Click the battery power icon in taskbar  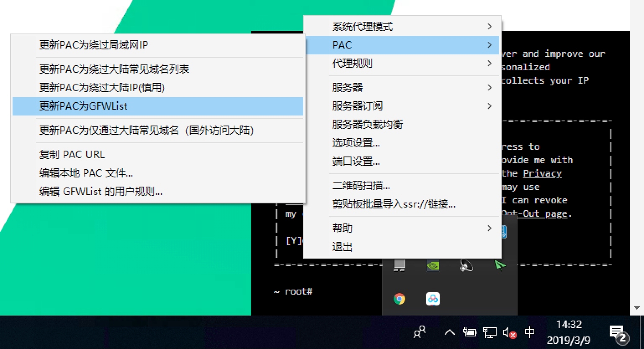[x=469, y=333]
